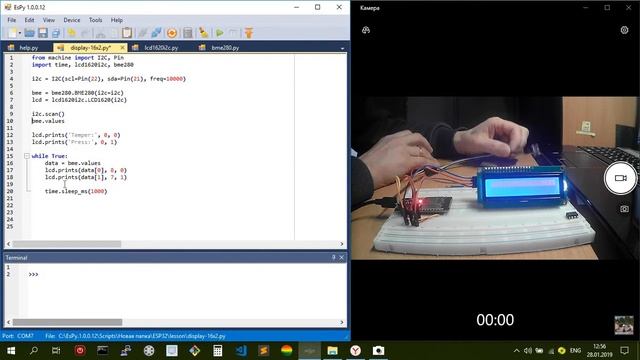The width and height of the screenshot is (640, 360).
Task: Open Yandex Browser from taskbar
Action: pyautogui.click(x=356, y=351)
